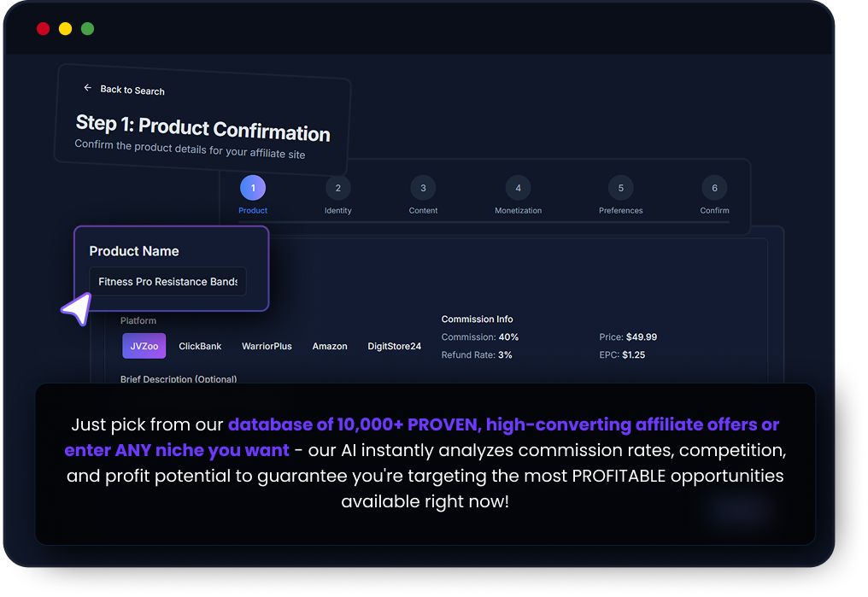Choose JVZoo platform option
Screen dimensions: 868x597
[144, 346]
